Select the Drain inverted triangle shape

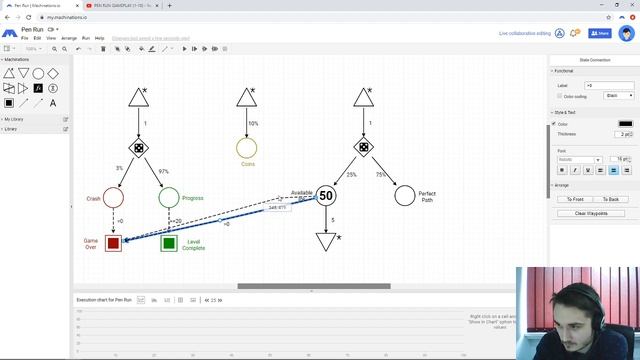click(x=24, y=73)
